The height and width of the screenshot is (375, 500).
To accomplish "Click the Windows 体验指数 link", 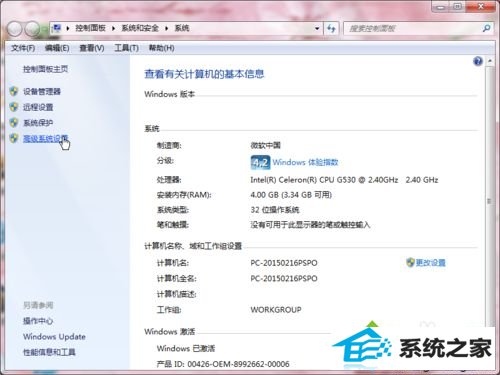I will coord(305,162).
